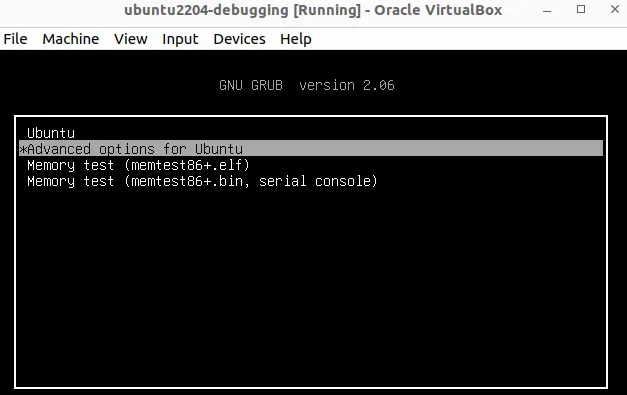Open the Input menu
Viewport: 627px width, 395px height.
click(180, 39)
